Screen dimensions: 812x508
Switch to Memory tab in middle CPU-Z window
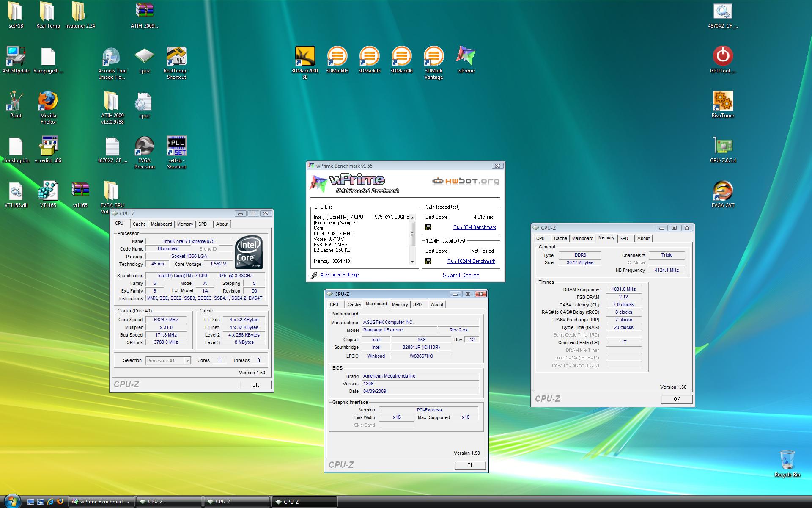click(400, 304)
